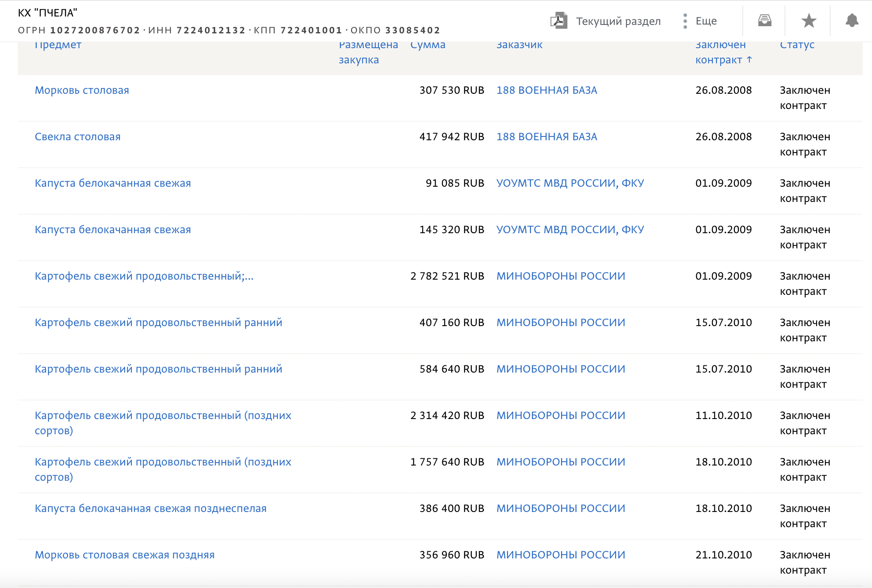Open Капуста белокачанная свежая 91 085 RUB row
This screenshot has width=872, height=588.
(x=113, y=183)
